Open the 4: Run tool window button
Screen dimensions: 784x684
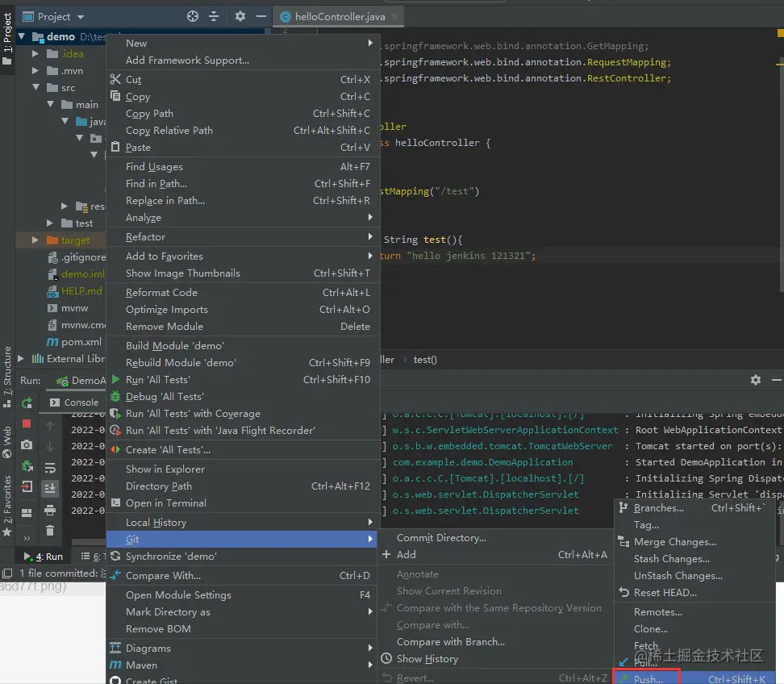(44, 557)
